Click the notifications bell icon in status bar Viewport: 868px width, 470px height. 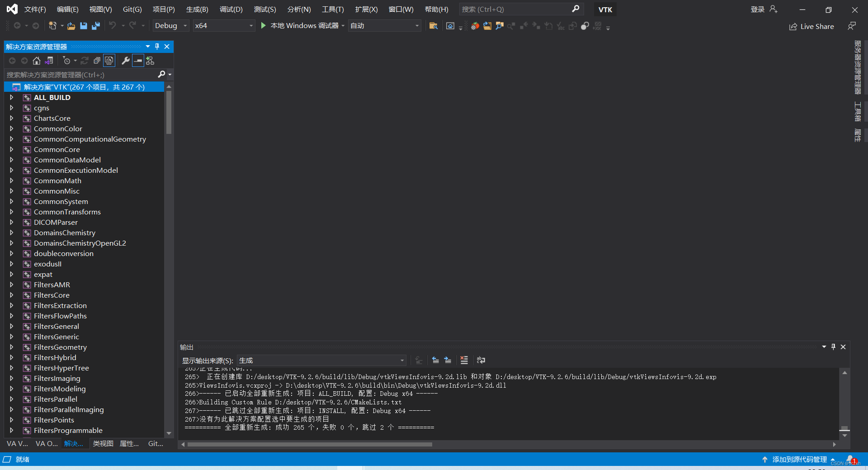(850, 459)
